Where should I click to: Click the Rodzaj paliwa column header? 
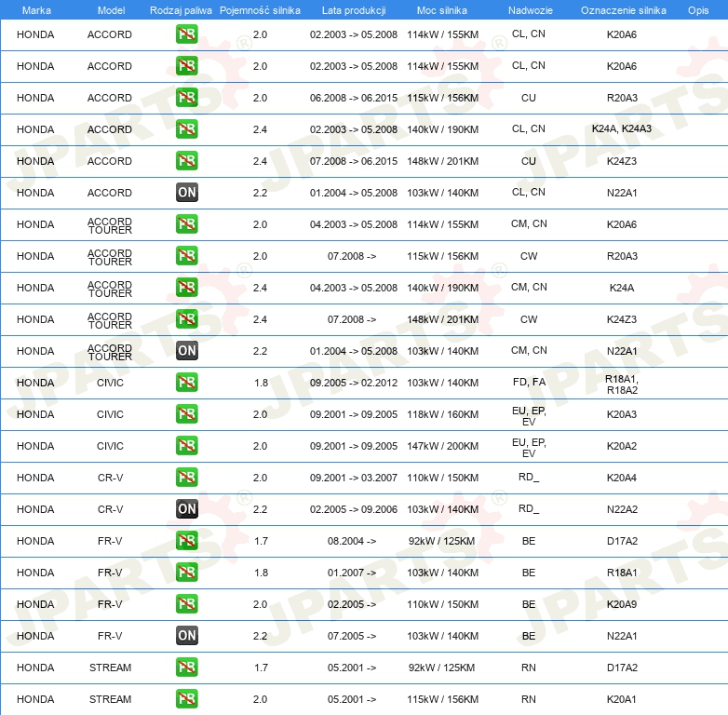[181, 10]
